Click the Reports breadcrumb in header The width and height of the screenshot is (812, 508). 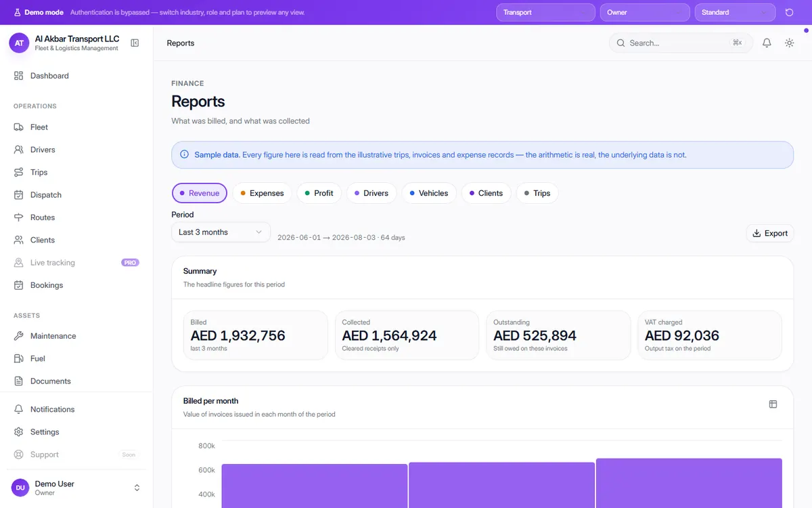pos(181,43)
